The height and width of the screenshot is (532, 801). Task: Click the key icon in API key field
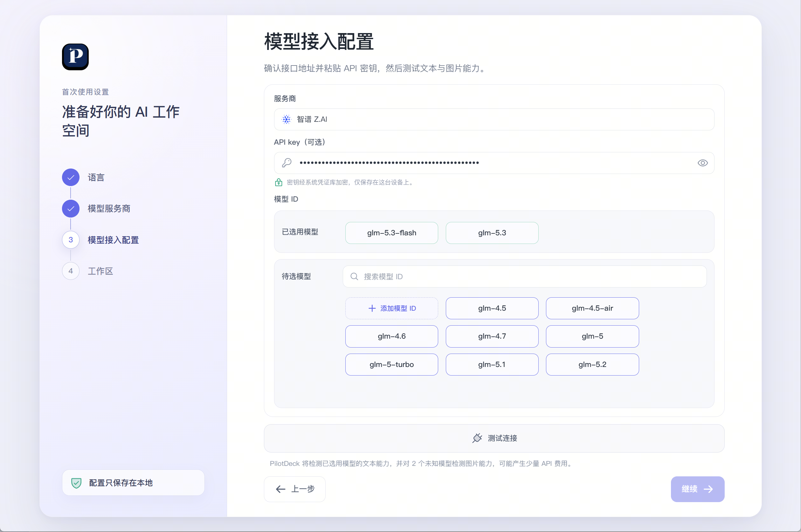[x=287, y=163]
